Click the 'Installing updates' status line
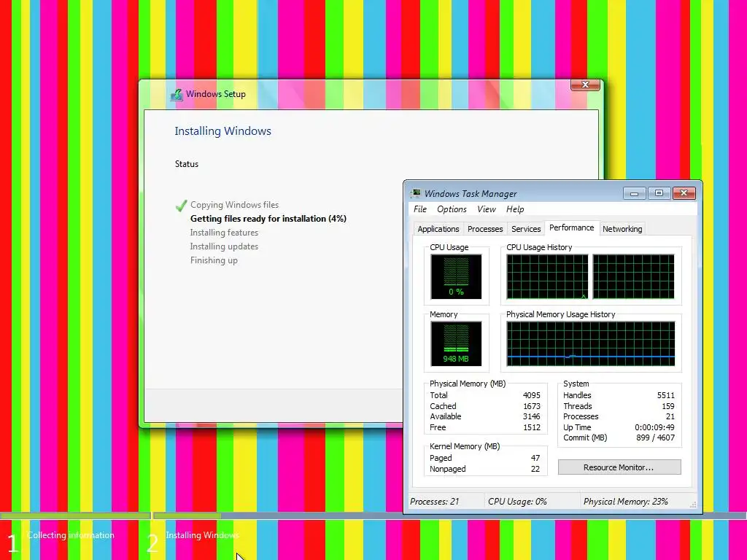This screenshot has width=747, height=560. (224, 246)
